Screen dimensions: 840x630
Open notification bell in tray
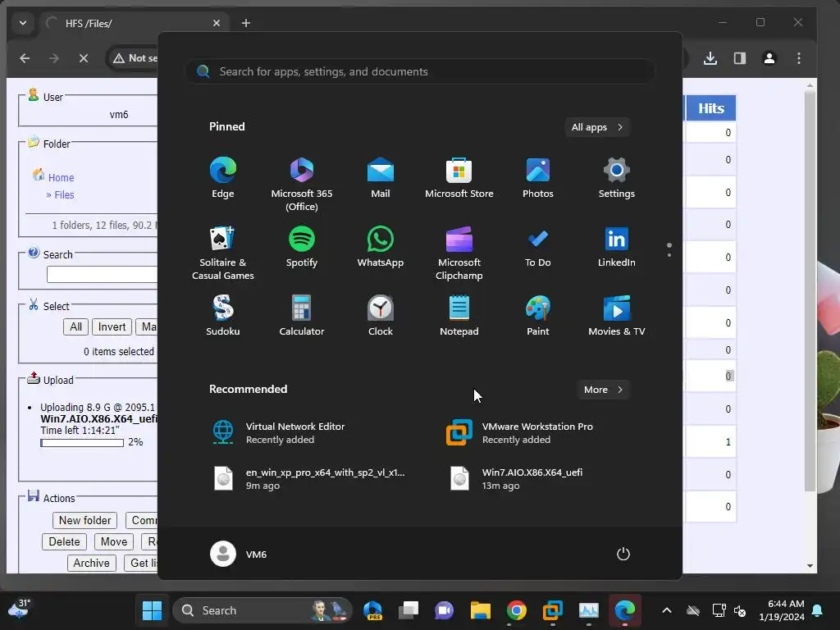coord(818,610)
